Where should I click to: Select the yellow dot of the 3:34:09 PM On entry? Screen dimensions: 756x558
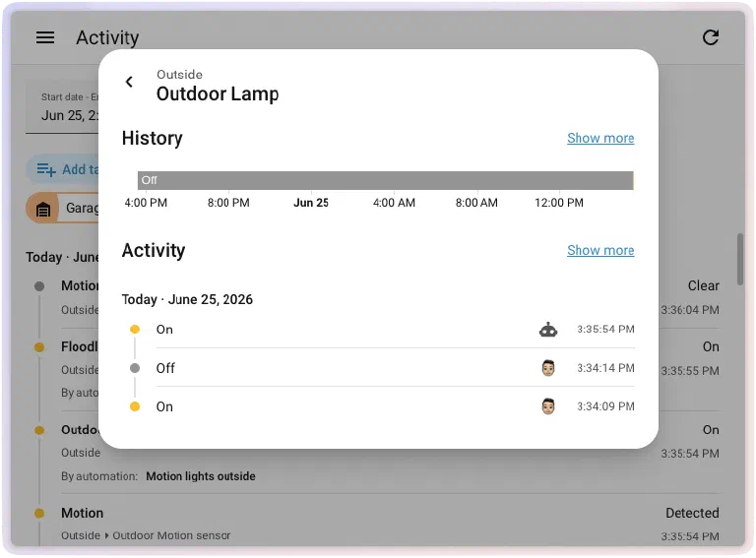click(x=135, y=406)
